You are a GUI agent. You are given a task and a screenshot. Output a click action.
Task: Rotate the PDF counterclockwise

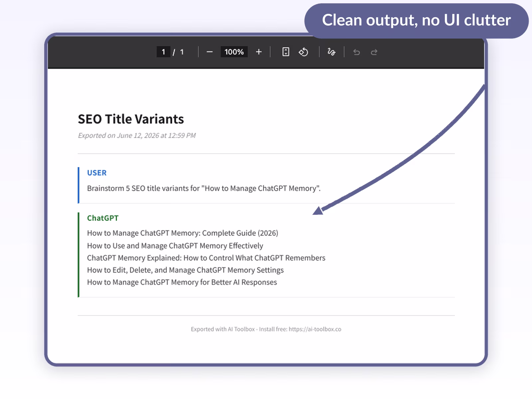pyautogui.click(x=303, y=52)
